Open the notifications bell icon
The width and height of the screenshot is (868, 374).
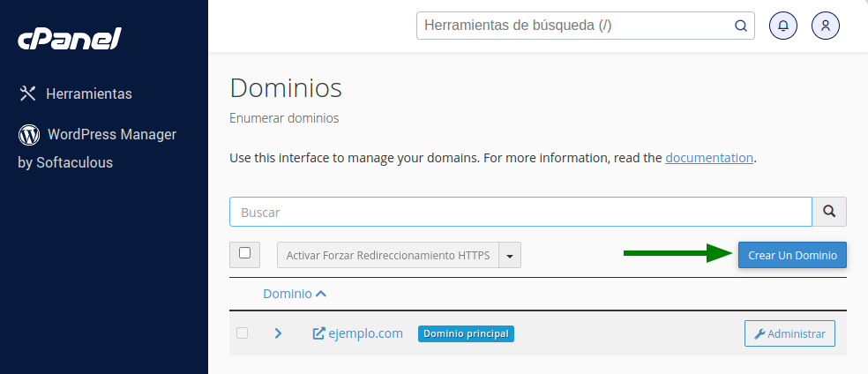tap(783, 26)
